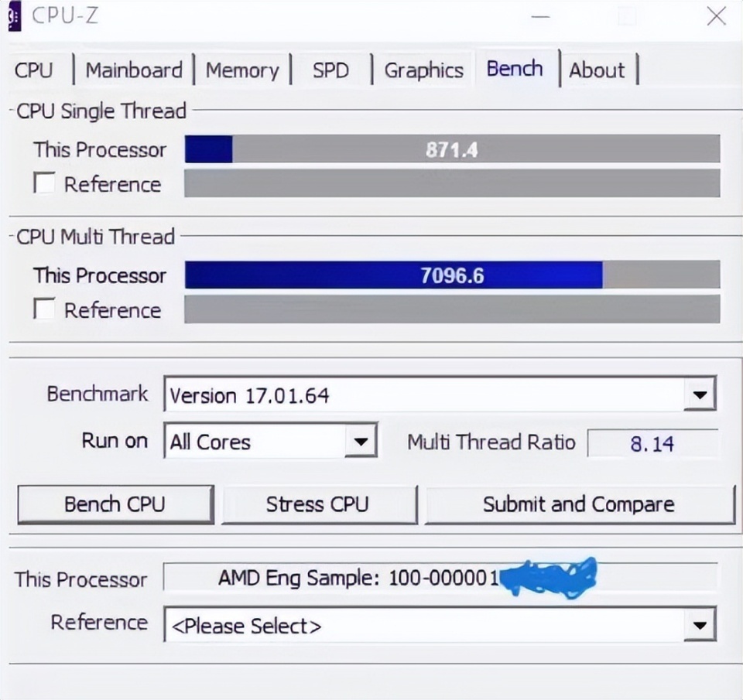This screenshot has width=743, height=700.
Task: Click the CPU-Z app icon in title bar
Action: click(14, 17)
